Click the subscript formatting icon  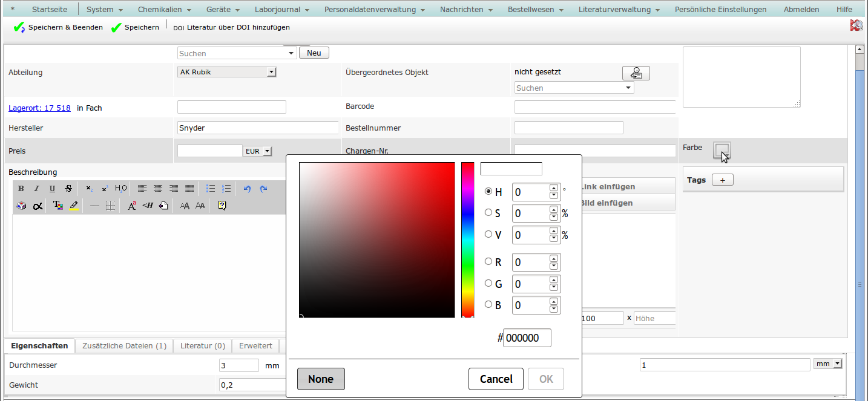click(x=89, y=189)
